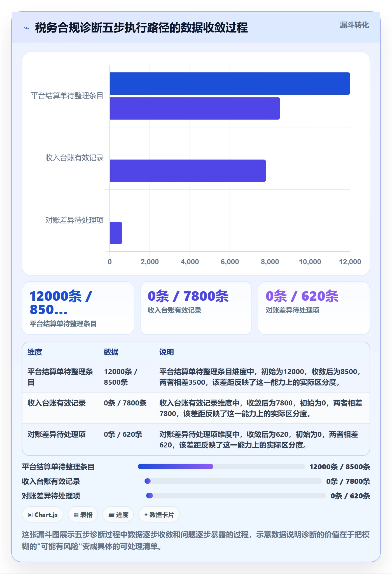Click table row label 平台结算单待整理条目
Viewport: 392px width, 574px height.
coord(60,377)
